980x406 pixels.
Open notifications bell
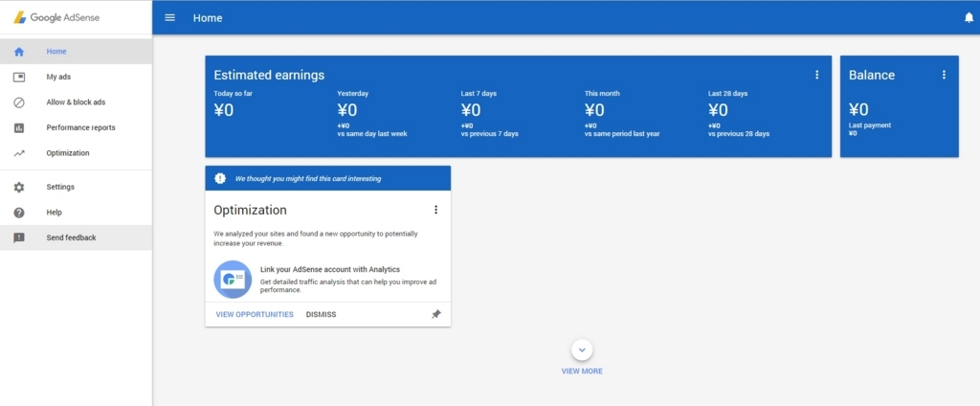pos(969,17)
